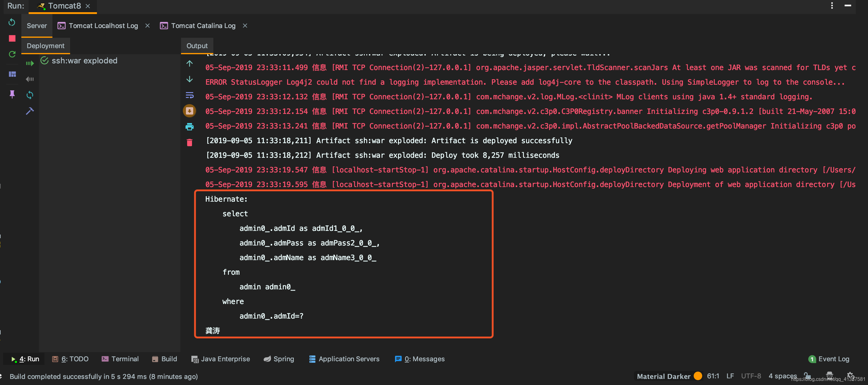Switch to the Server tab
The width and height of the screenshot is (868, 385).
click(x=37, y=26)
